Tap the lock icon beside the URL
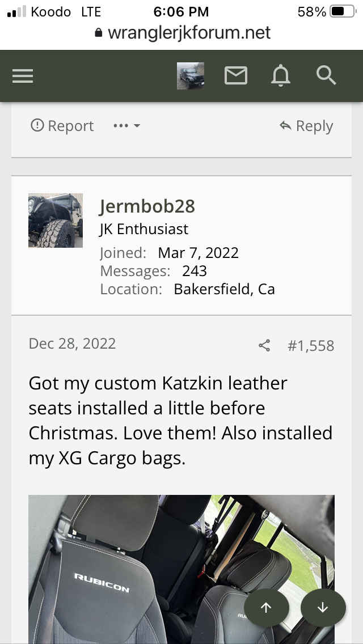The image size is (363, 644). coord(99,33)
